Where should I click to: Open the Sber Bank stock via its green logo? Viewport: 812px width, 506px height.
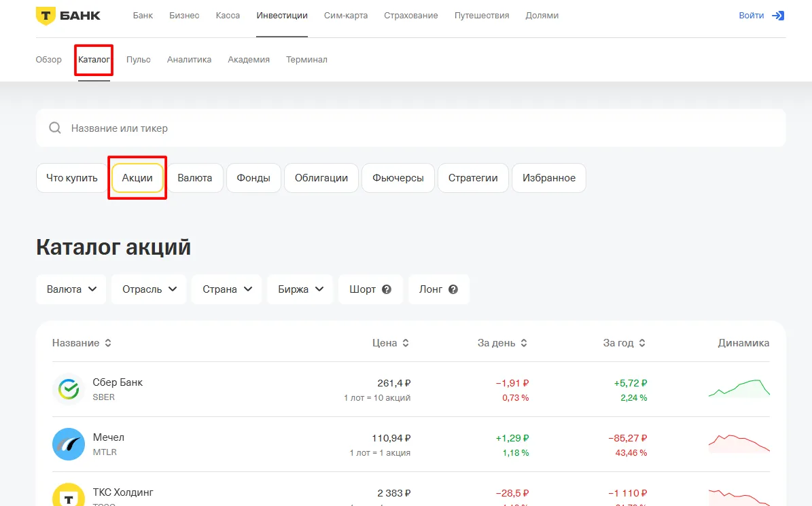point(68,388)
